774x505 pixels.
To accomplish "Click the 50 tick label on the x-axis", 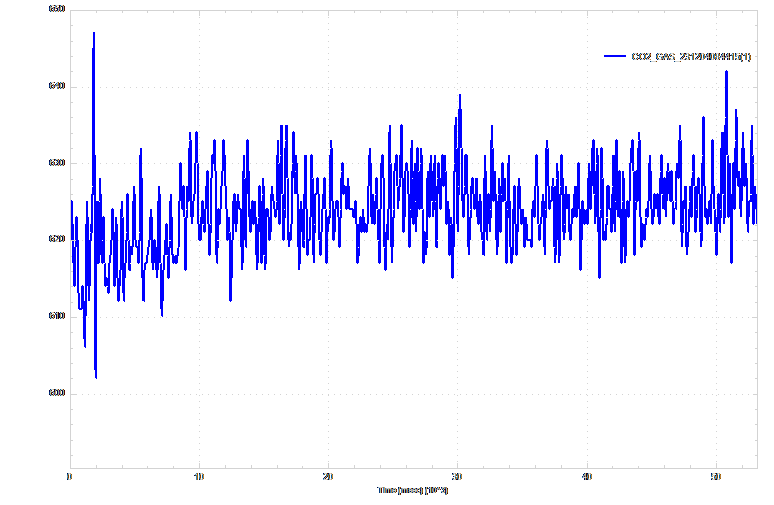I will point(715,477).
